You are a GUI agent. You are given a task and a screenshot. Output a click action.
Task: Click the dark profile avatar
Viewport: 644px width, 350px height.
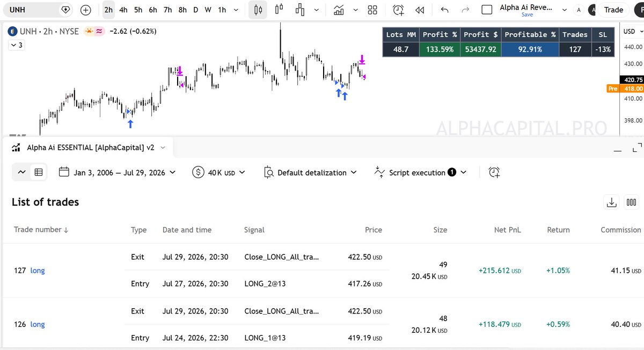pos(592,10)
